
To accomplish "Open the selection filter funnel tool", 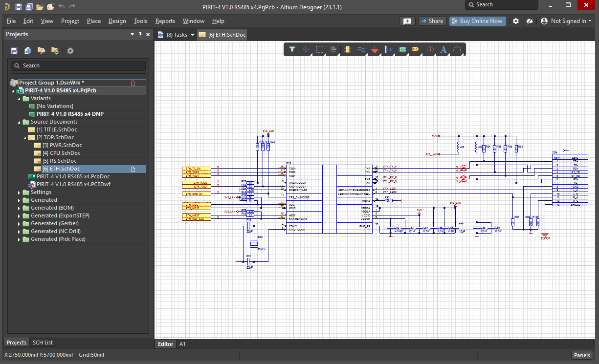I will [x=292, y=49].
